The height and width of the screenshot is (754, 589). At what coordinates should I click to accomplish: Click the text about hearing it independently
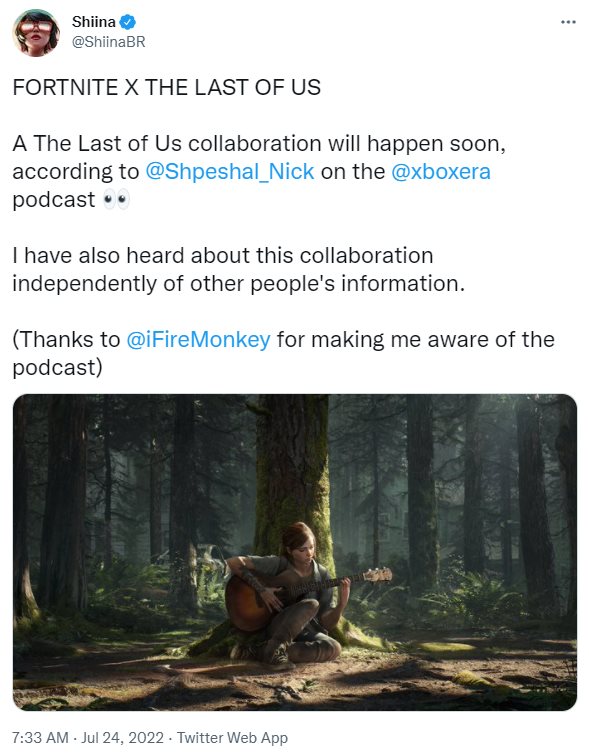pyautogui.click(x=238, y=270)
